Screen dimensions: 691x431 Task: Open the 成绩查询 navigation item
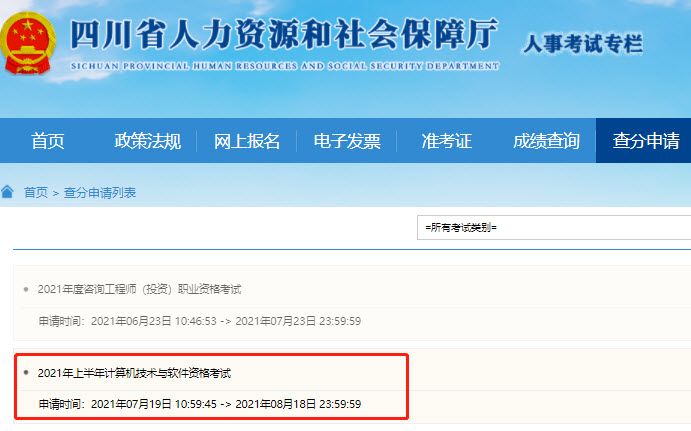pos(546,141)
